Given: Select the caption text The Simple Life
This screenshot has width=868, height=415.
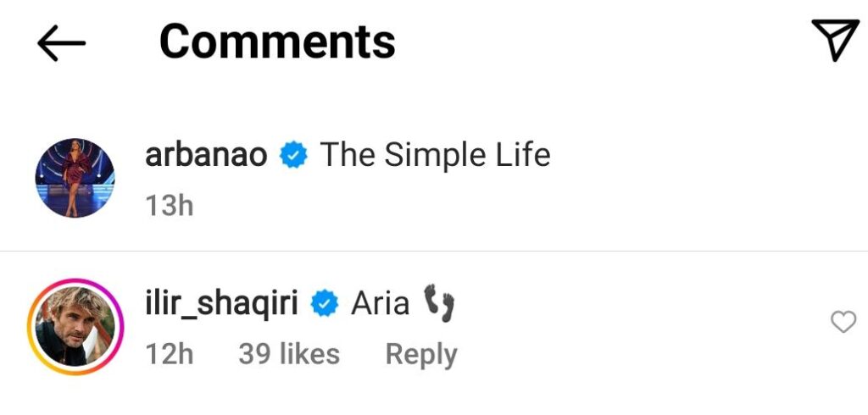Looking at the screenshot, I should click(435, 155).
